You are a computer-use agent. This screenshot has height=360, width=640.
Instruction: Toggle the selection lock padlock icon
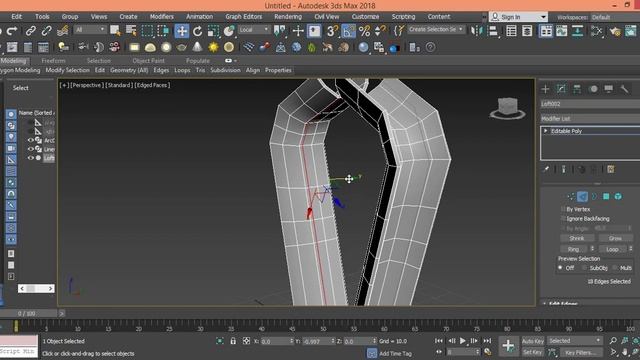point(233,341)
